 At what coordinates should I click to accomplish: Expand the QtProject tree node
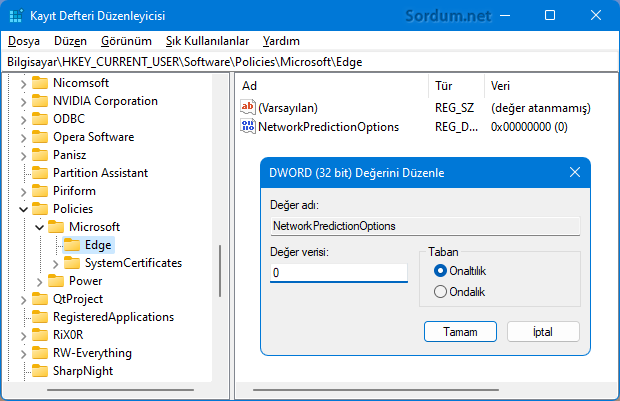(x=23, y=299)
